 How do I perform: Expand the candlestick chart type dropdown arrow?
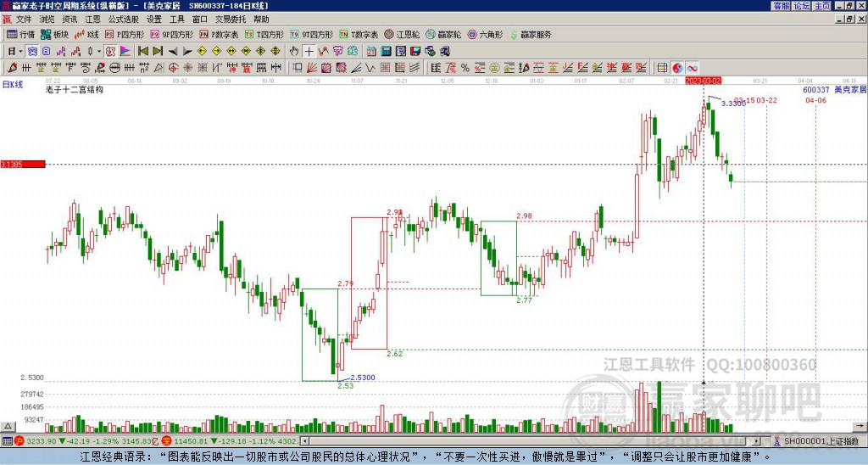click(x=99, y=52)
